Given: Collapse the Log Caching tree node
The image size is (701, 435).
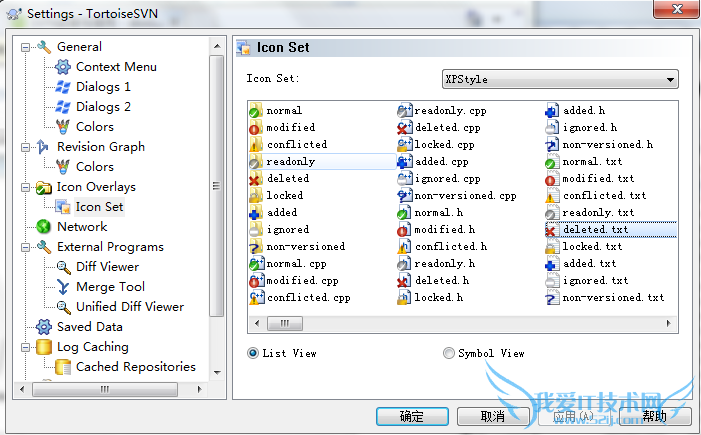Looking at the screenshot, I should click(26, 347).
